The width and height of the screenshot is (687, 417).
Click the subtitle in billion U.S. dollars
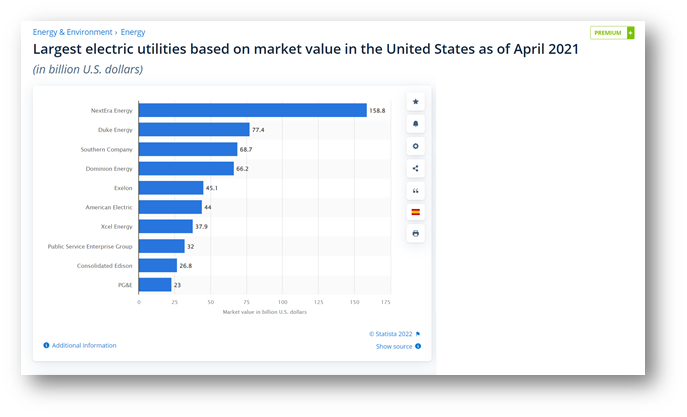[x=88, y=70]
